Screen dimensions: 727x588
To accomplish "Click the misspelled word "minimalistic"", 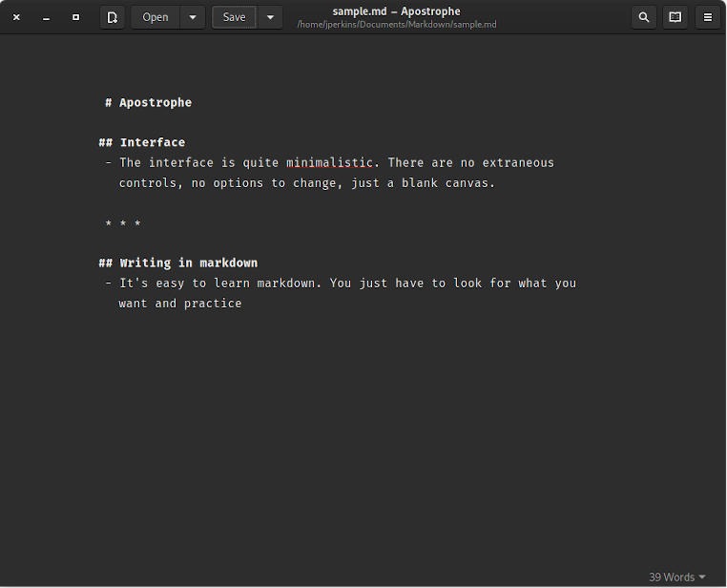I will 329,163.
